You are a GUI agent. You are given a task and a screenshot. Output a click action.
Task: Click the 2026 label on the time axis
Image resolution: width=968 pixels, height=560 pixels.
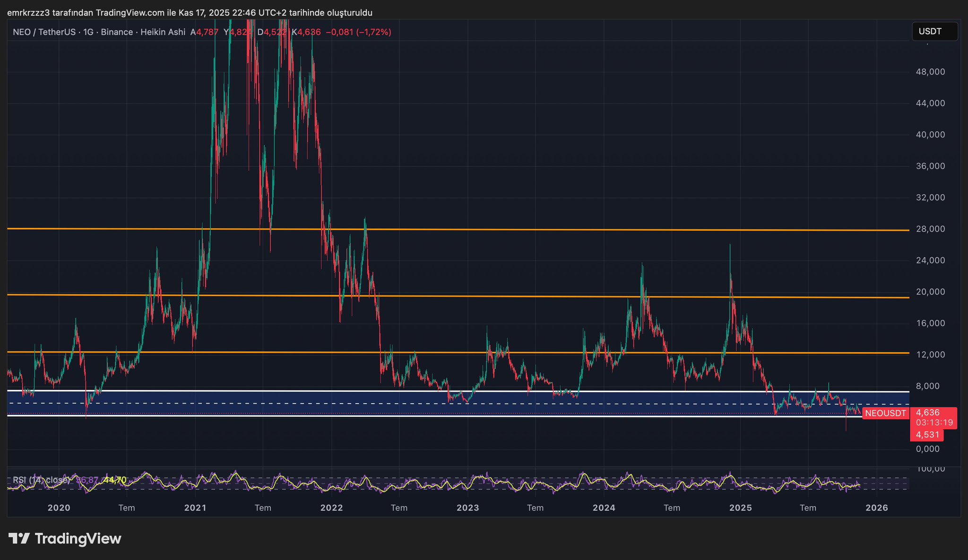point(876,508)
